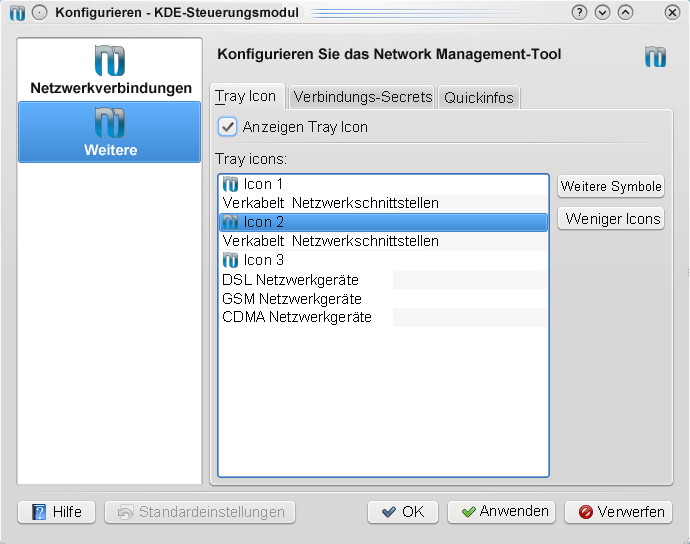
Task: Click the question mark help titlebar icon
Action: (579, 13)
